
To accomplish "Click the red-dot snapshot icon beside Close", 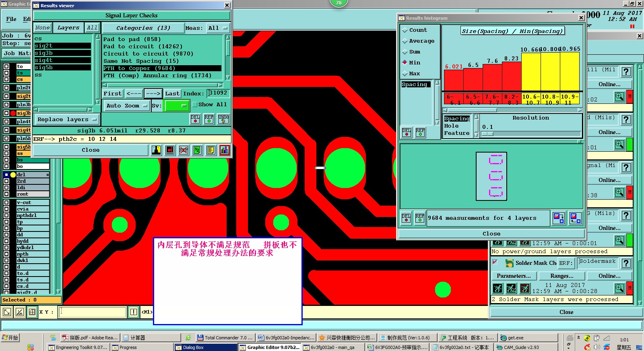I will click(x=170, y=150).
